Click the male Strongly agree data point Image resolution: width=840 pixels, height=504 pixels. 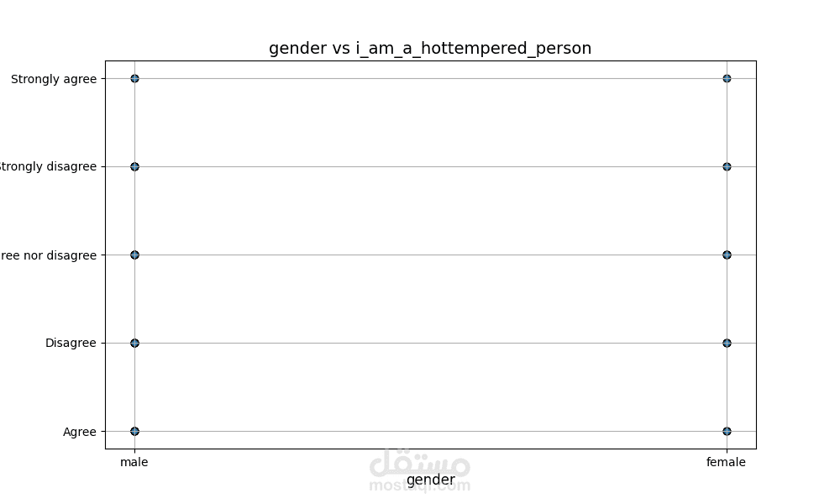[x=134, y=79]
